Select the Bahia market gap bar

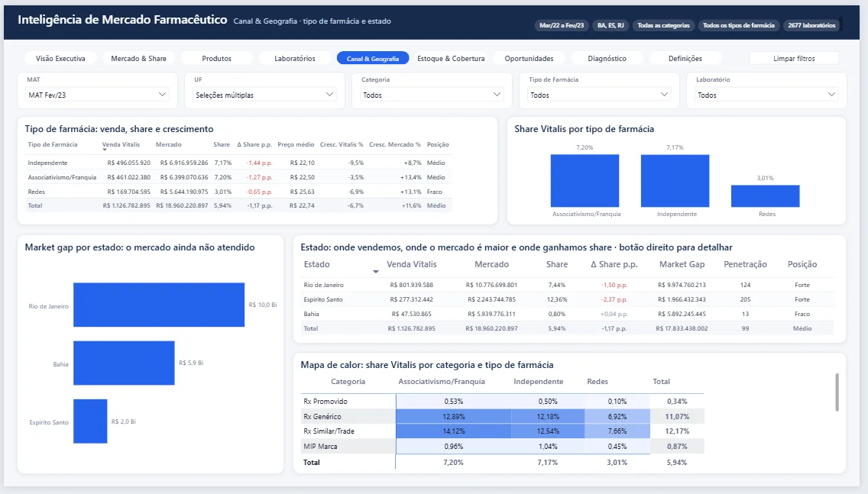click(x=124, y=363)
